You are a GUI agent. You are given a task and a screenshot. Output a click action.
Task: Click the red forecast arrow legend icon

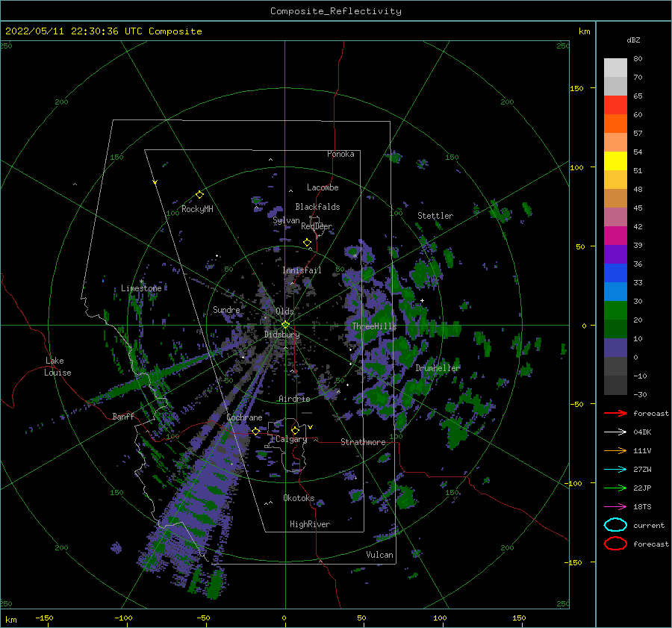[615, 413]
